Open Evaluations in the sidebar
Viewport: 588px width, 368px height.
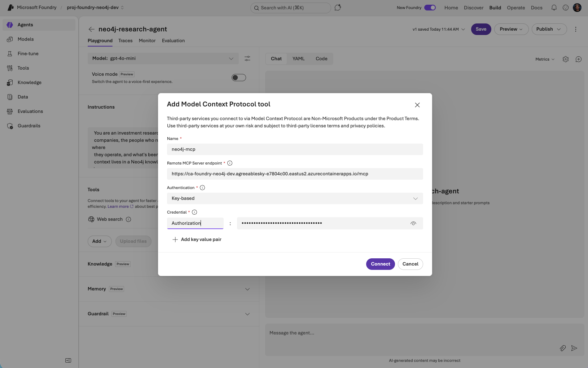pyautogui.click(x=39, y=111)
